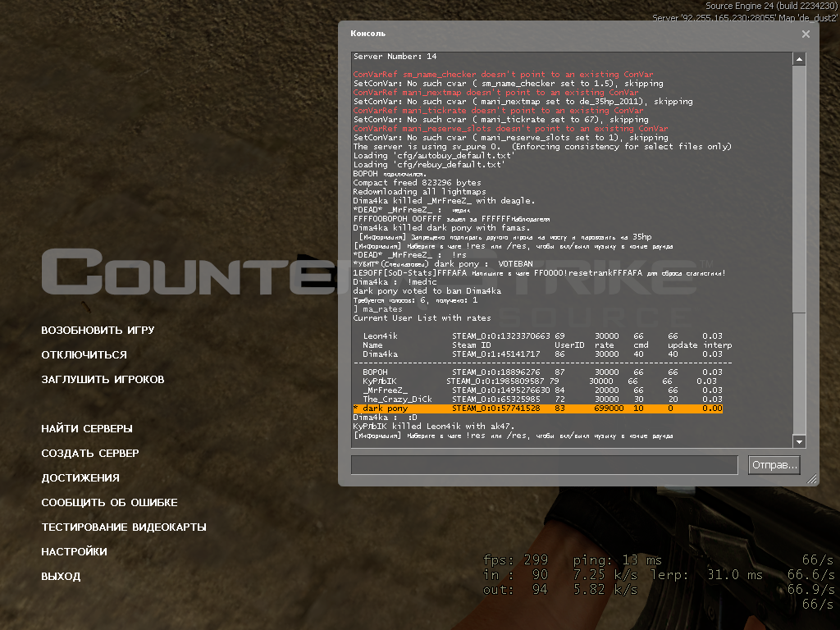Click 'Current User List with rates' line
840x630 pixels.
point(422,317)
